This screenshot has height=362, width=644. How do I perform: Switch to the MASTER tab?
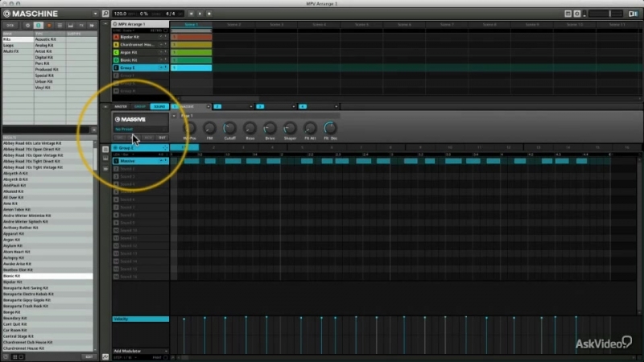pos(121,106)
